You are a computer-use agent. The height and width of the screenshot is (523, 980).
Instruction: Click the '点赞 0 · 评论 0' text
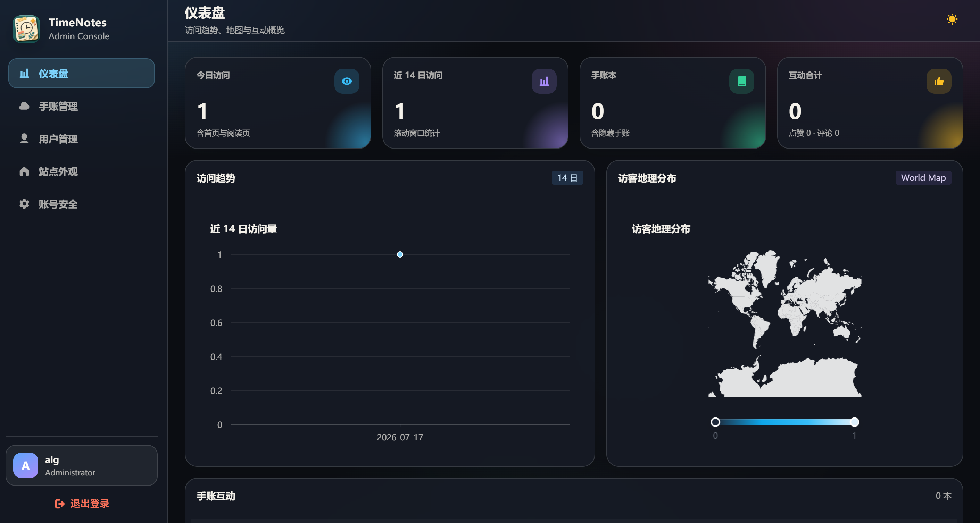814,133
